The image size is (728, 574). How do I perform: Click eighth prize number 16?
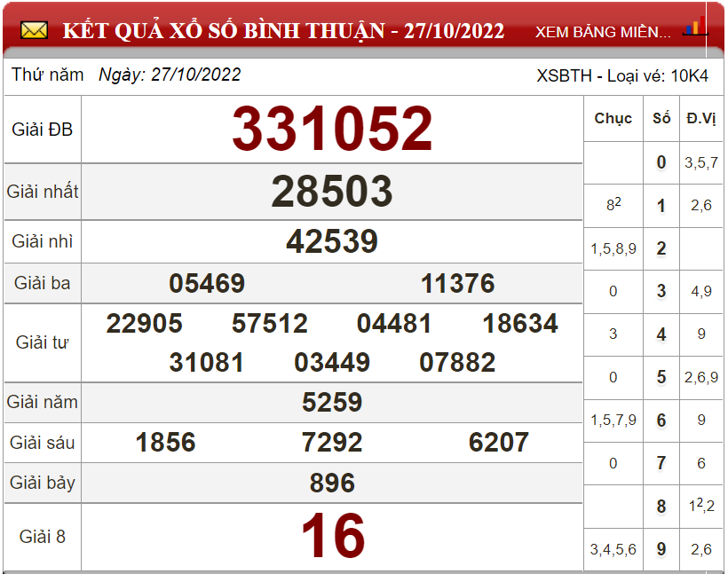click(x=333, y=535)
